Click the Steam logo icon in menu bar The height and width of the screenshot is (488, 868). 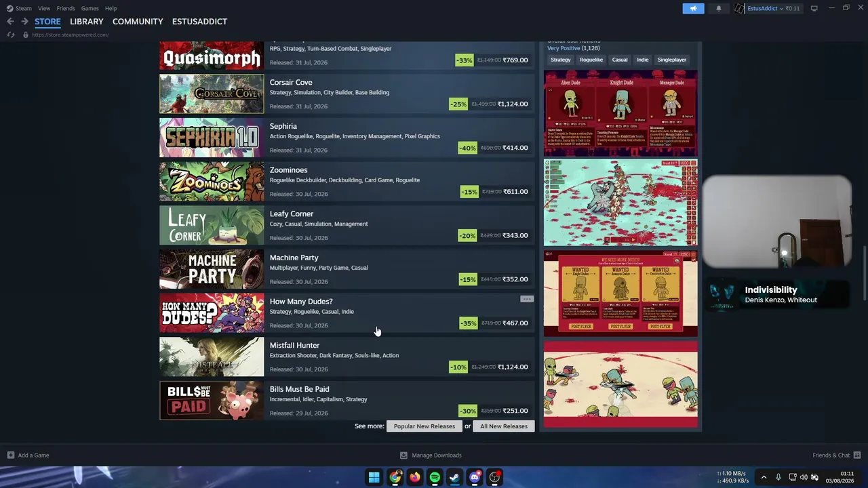9,8
